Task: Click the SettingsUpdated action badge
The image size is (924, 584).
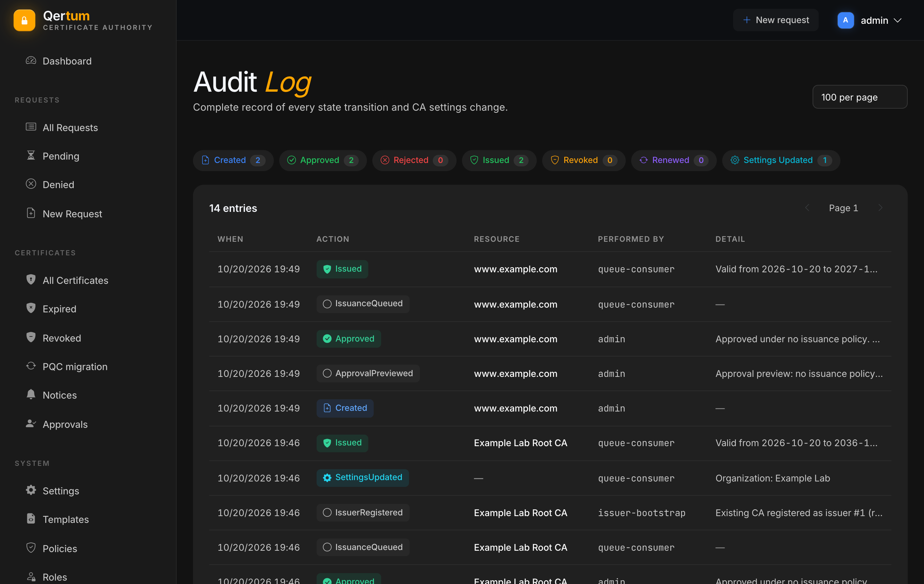Action: coord(362,478)
